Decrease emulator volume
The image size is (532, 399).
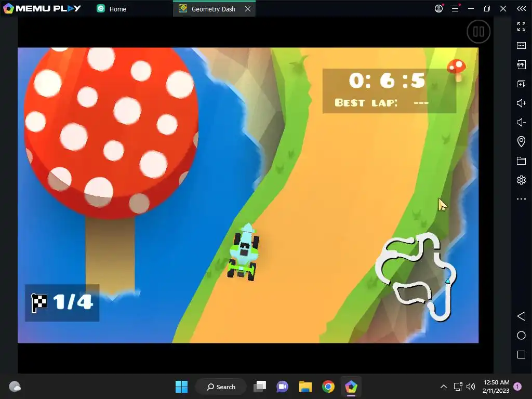tap(521, 122)
